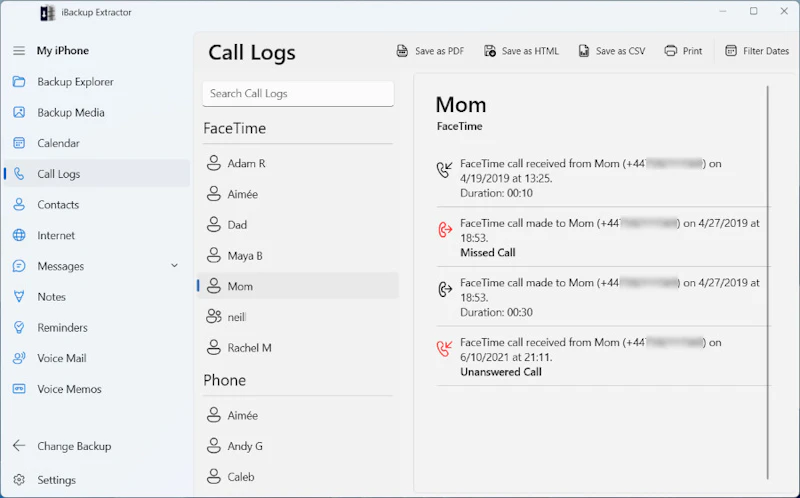Click the Calendar sidebar icon

point(19,143)
